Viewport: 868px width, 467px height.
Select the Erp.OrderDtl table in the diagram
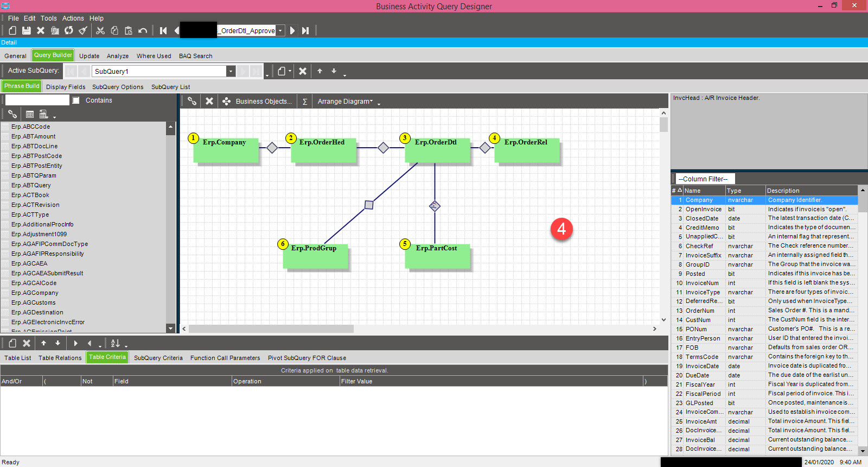pos(437,149)
